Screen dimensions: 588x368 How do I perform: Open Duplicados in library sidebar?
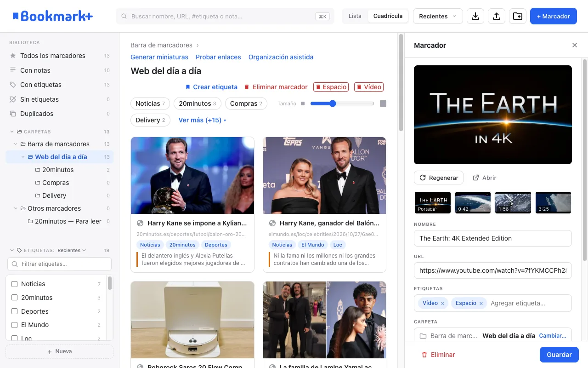click(x=59, y=114)
